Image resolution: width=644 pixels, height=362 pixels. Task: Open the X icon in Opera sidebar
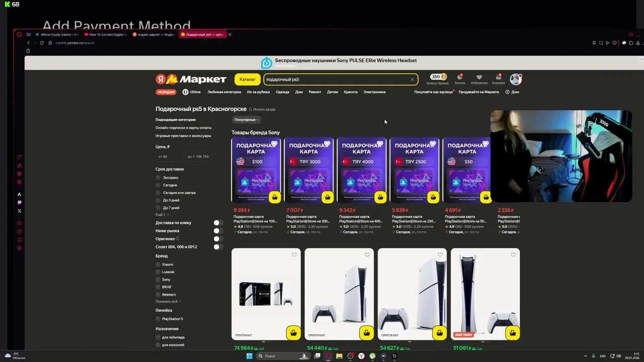(x=20, y=211)
